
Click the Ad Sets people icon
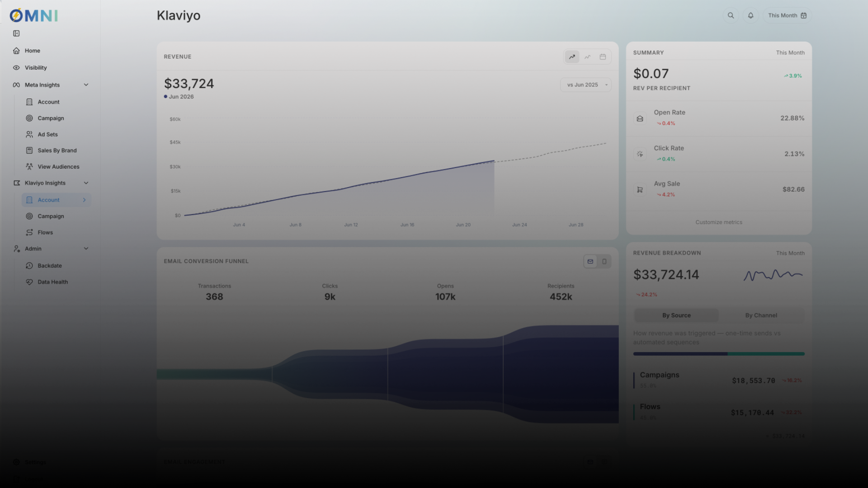coord(29,135)
